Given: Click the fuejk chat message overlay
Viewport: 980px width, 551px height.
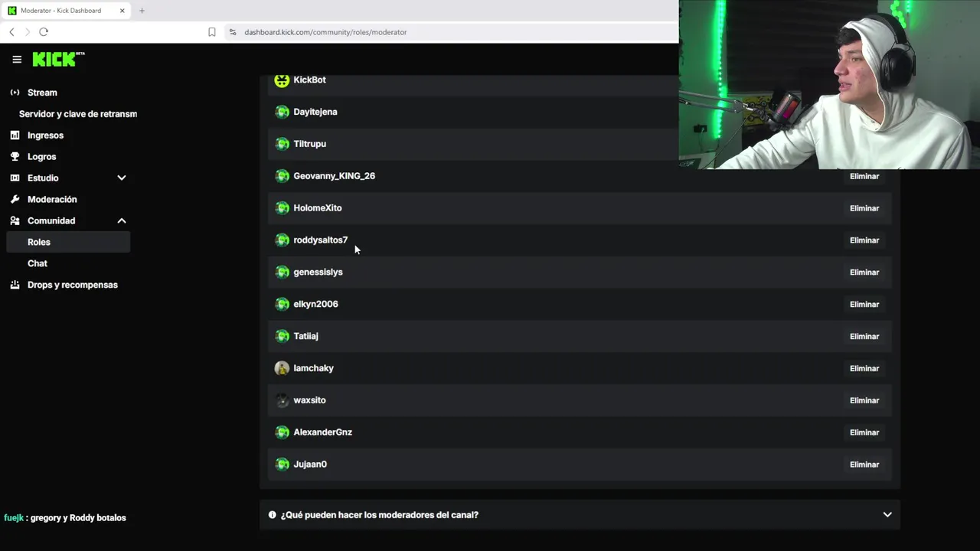Looking at the screenshot, I should pos(65,518).
